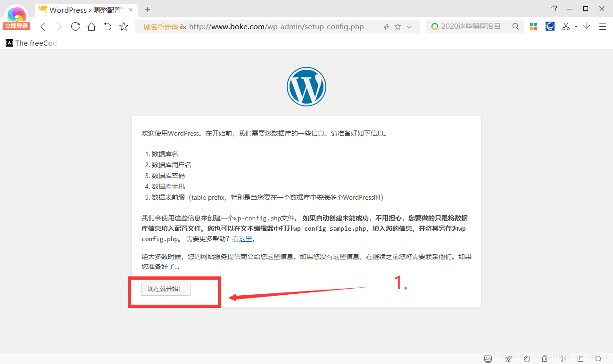Viewport: 613px width, 364px height.
Task: Click the 数据库名 list item
Action: coord(165,154)
